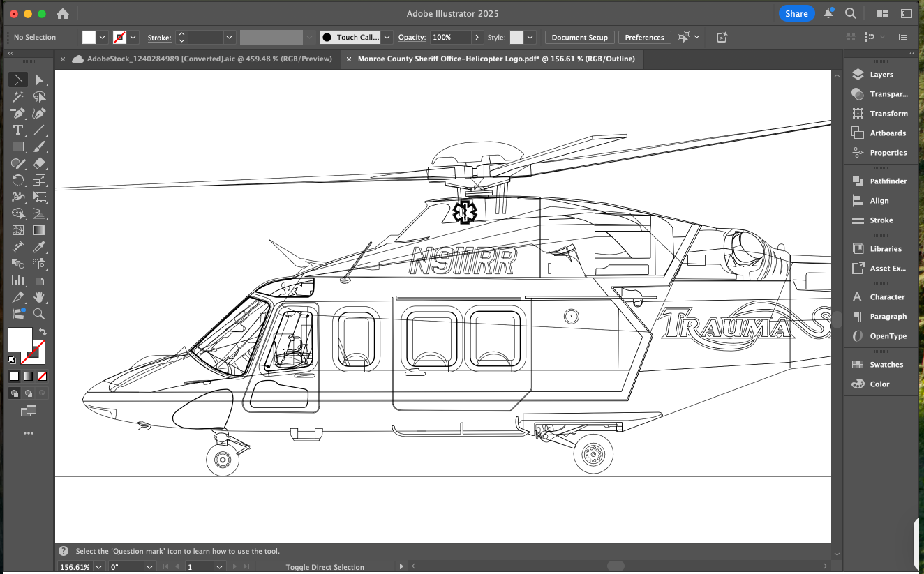Reset to Default Fill and Stroke
This screenshot has height=574, width=924.
(12, 360)
